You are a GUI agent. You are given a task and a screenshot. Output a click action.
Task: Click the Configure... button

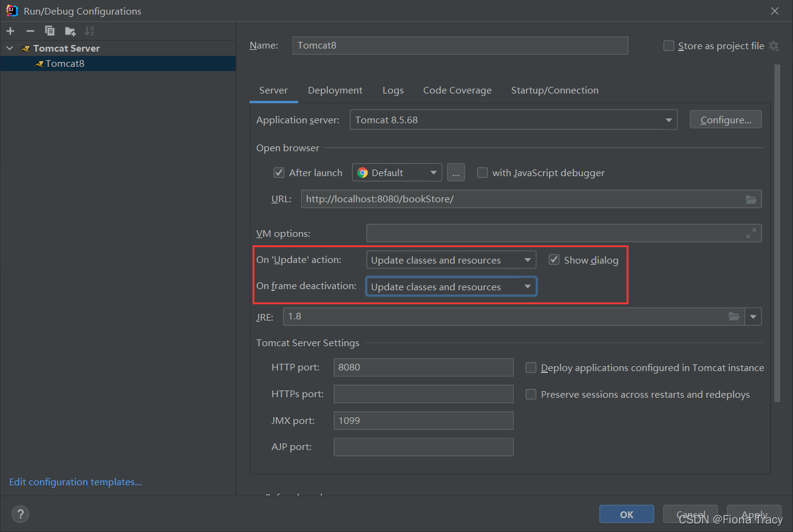[x=726, y=120]
